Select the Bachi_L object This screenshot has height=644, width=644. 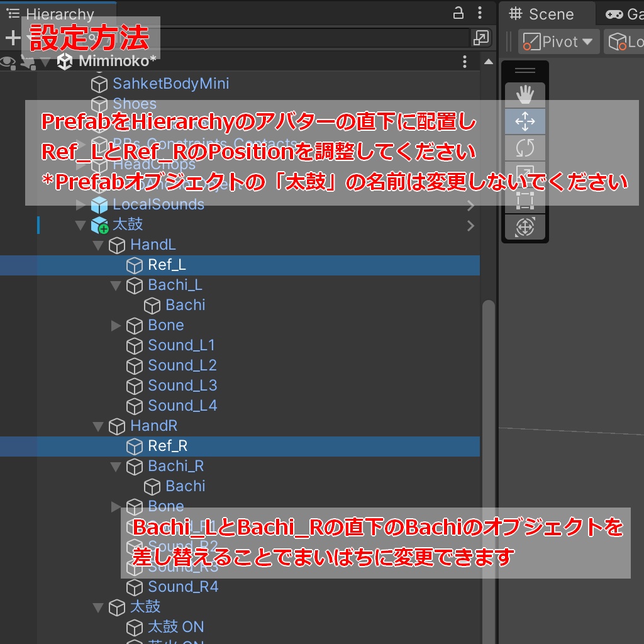pos(175,285)
